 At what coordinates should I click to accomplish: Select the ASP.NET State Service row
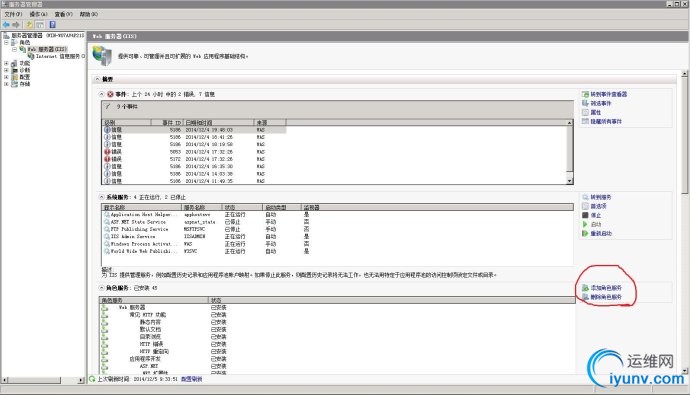(x=338, y=222)
